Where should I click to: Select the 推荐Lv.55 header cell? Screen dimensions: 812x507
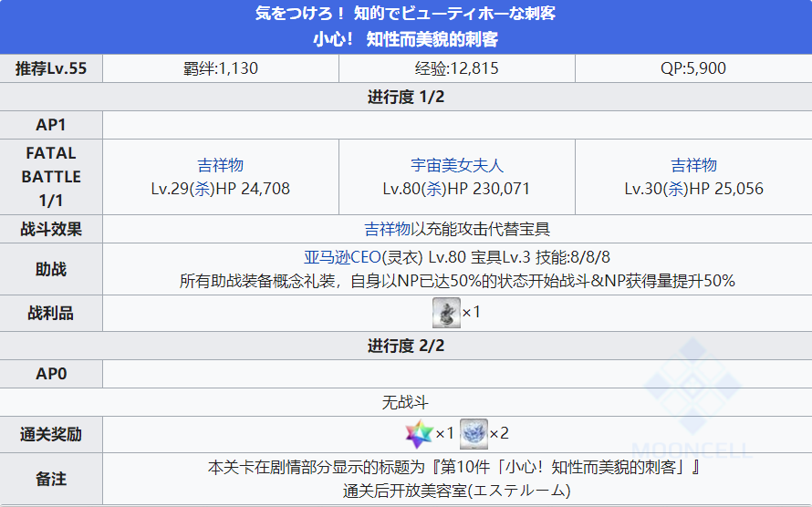pos(51,68)
